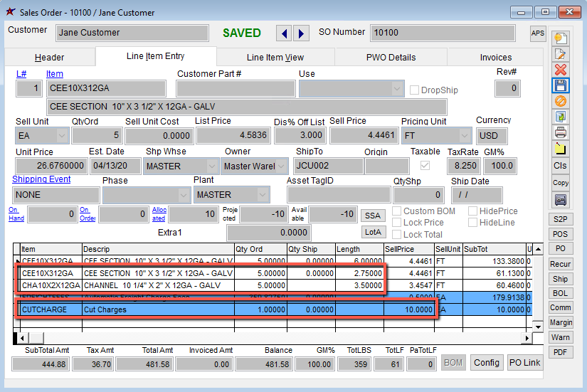The height and width of the screenshot is (392, 587).
Task: Click the POS button
Action: point(561,234)
